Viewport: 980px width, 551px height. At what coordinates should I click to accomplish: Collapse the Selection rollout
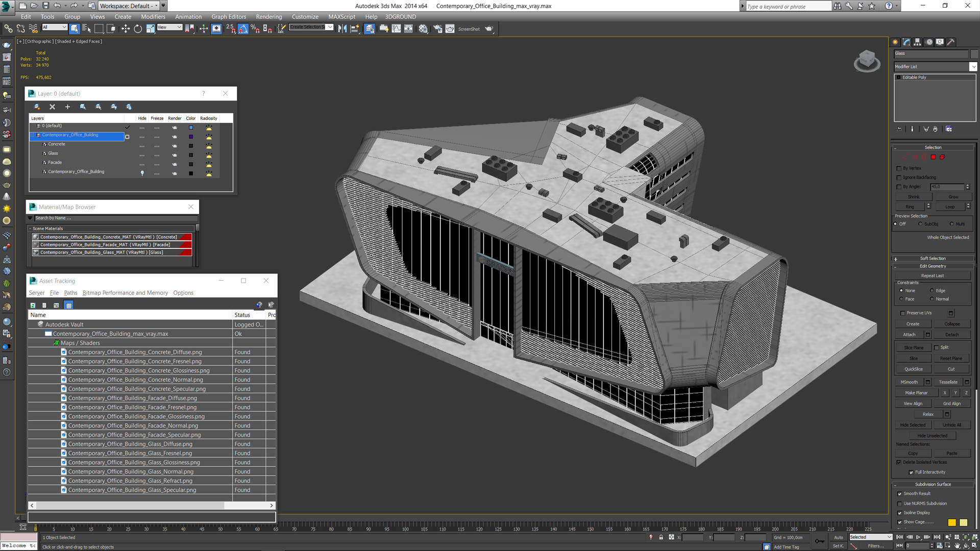point(933,147)
